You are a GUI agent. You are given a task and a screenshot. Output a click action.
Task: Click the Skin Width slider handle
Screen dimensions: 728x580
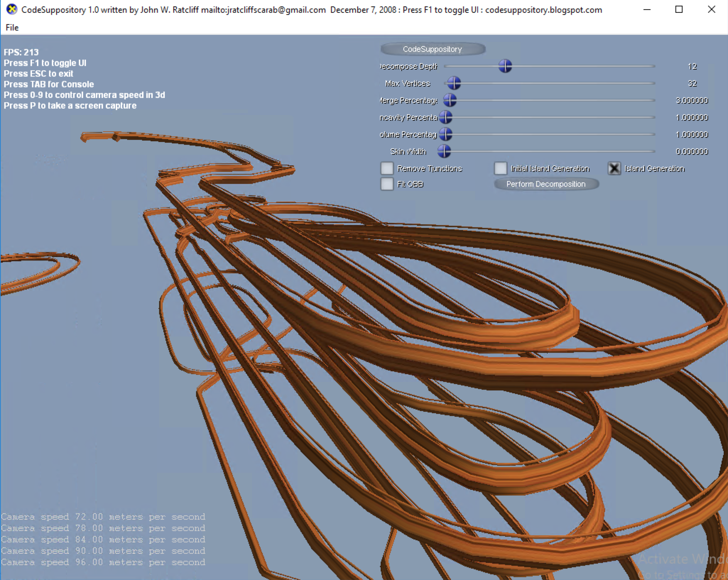[x=444, y=151]
